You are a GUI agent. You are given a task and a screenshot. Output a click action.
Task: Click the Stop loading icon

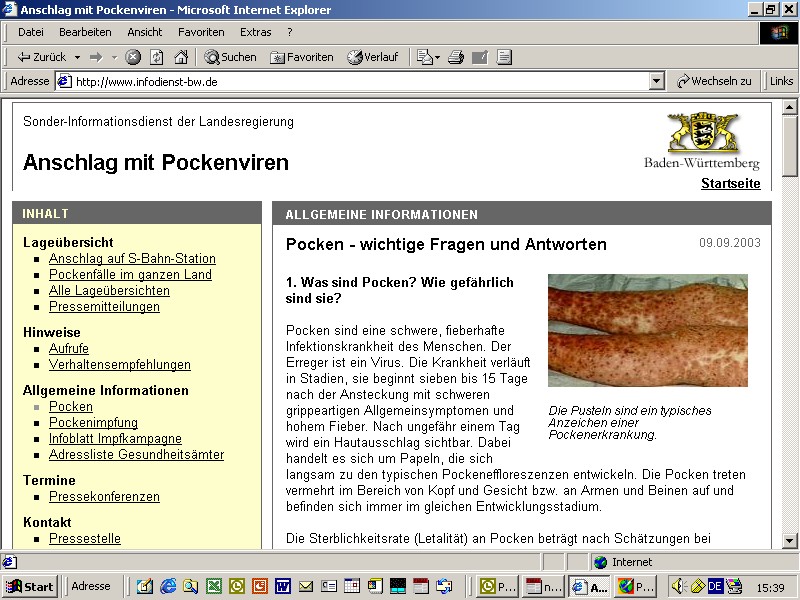(x=133, y=57)
